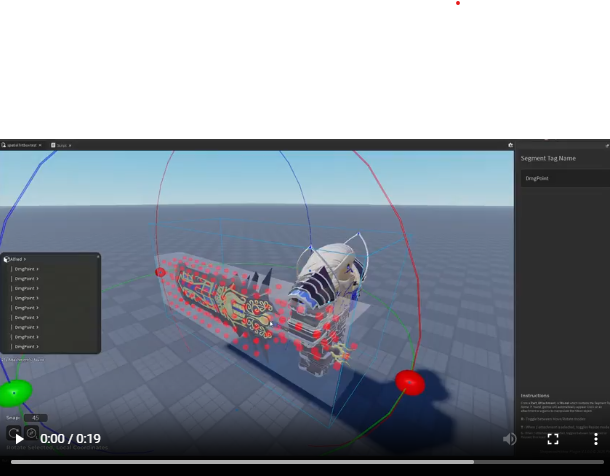Click the green rotation handle sphere
This screenshot has width=610, height=476.
[x=15, y=393]
